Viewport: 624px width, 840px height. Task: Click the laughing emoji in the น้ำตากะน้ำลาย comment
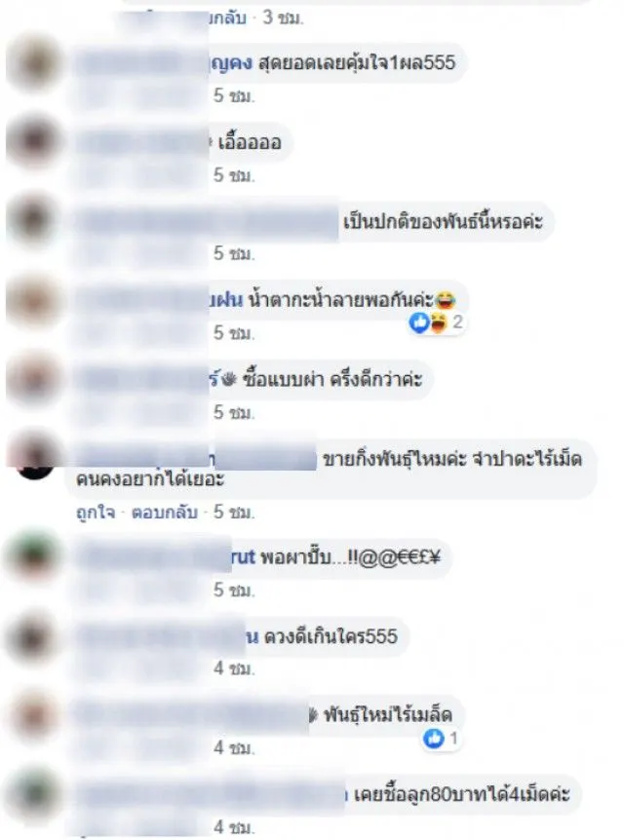(445, 300)
